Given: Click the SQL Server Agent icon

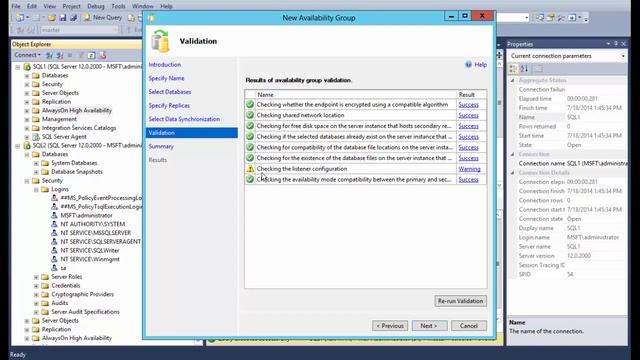Looking at the screenshot, I should [x=36, y=137].
